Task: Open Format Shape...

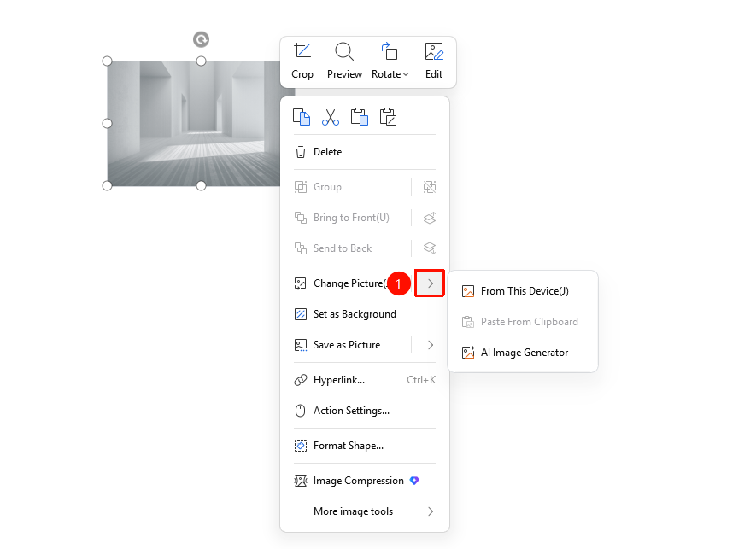Action: pyautogui.click(x=365, y=446)
